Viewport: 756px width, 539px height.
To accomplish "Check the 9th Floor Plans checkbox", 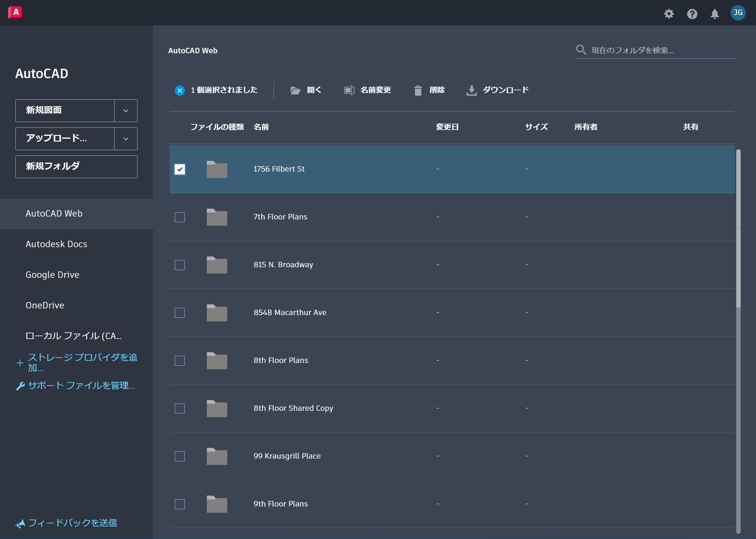I will [x=180, y=504].
